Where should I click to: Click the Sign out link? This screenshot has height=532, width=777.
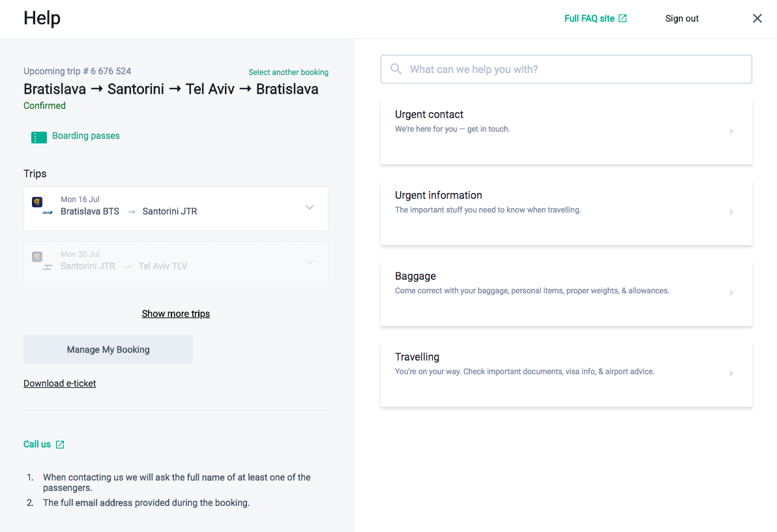(x=682, y=18)
